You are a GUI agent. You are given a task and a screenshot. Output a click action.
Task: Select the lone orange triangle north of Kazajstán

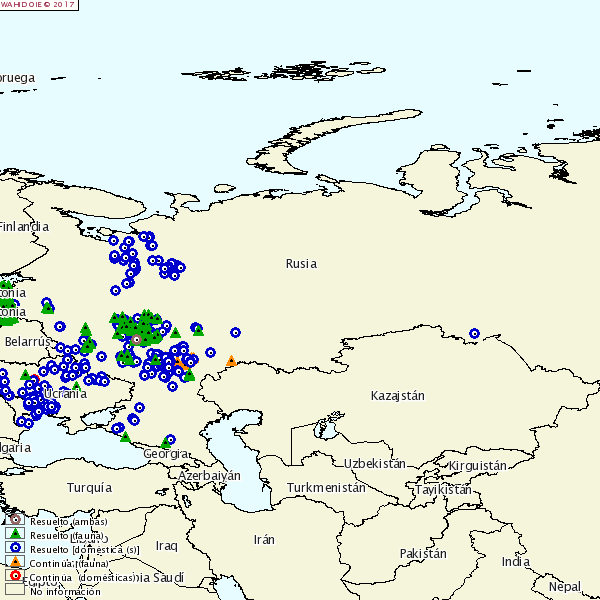231,361
